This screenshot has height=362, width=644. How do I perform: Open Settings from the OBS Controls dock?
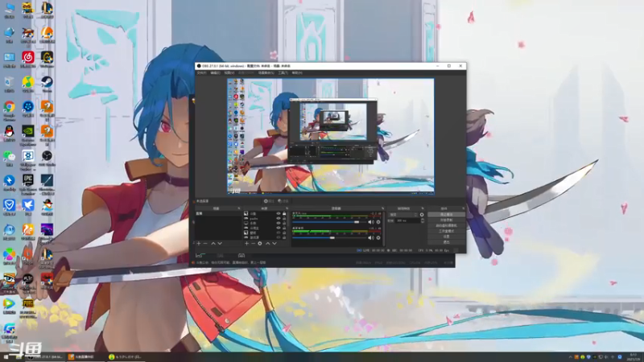pos(446,237)
